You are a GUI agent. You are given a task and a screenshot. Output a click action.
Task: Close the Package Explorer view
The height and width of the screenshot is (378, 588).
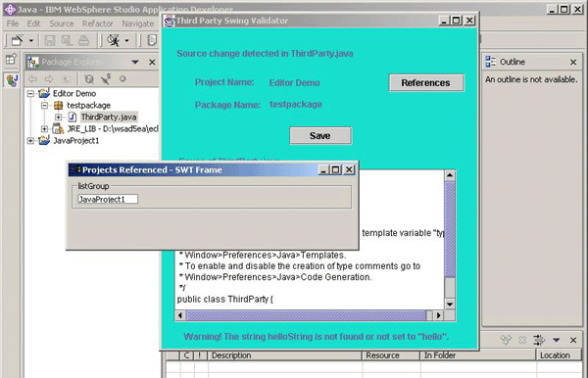[x=152, y=63]
